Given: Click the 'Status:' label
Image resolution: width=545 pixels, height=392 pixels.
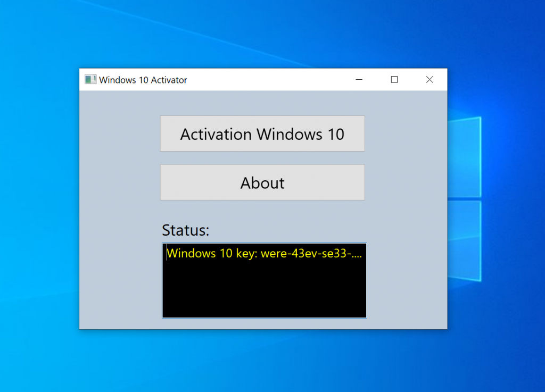Looking at the screenshot, I should click(186, 230).
